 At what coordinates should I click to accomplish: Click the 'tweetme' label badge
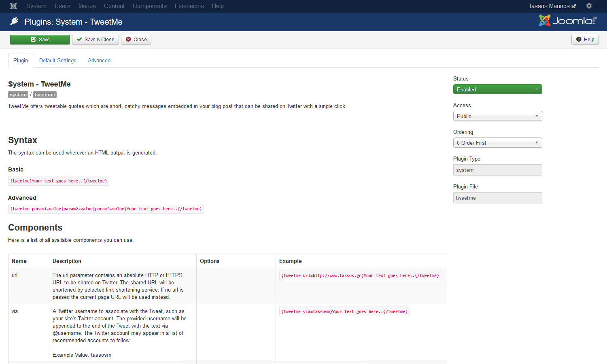point(45,95)
